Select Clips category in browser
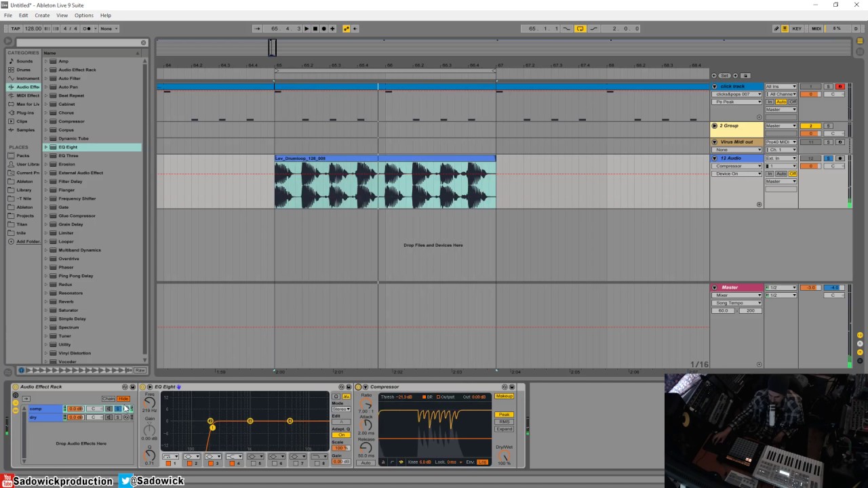 [x=24, y=121]
